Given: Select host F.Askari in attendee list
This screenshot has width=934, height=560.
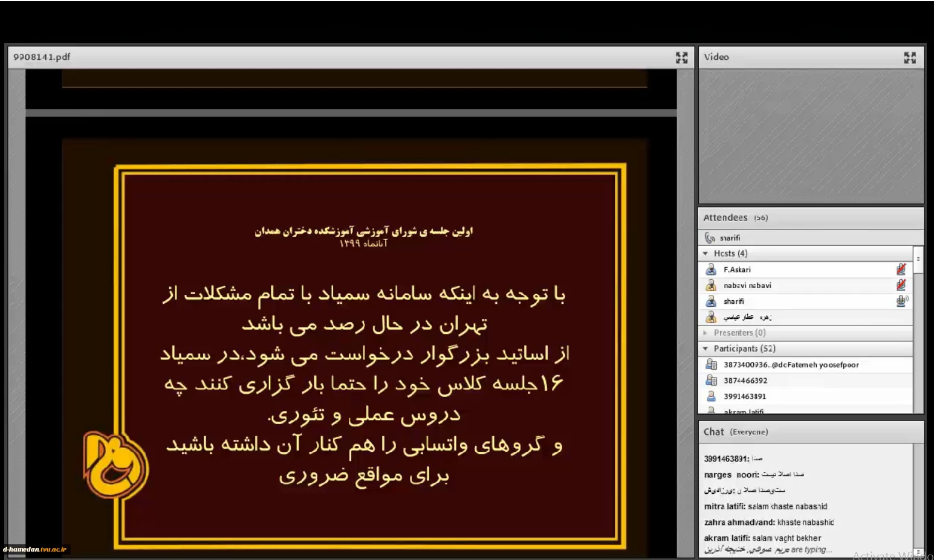Looking at the screenshot, I should coord(805,269).
